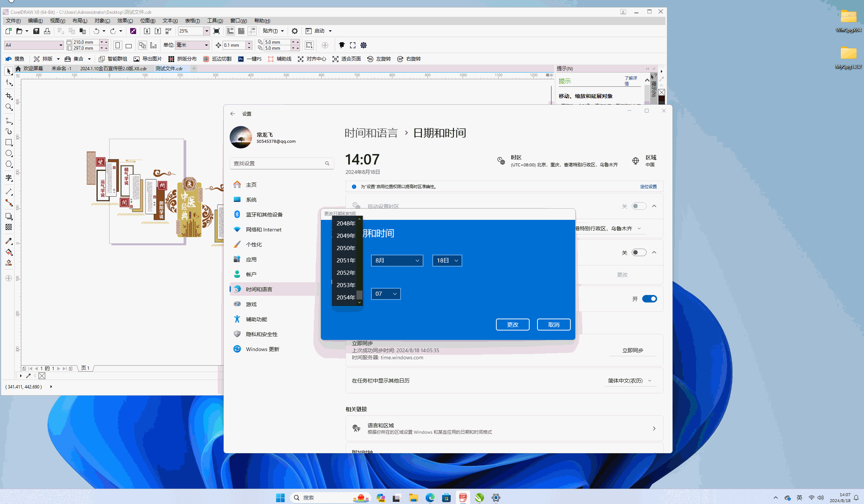Viewport: 864px width, 504px height.
Task: Click the 立即同步 button
Action: pyautogui.click(x=632, y=350)
